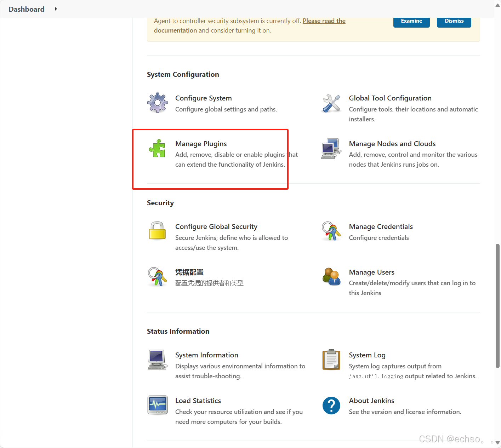Click the Global Tool Configuration wrench icon
This screenshot has height=448, width=501.
pos(331,103)
